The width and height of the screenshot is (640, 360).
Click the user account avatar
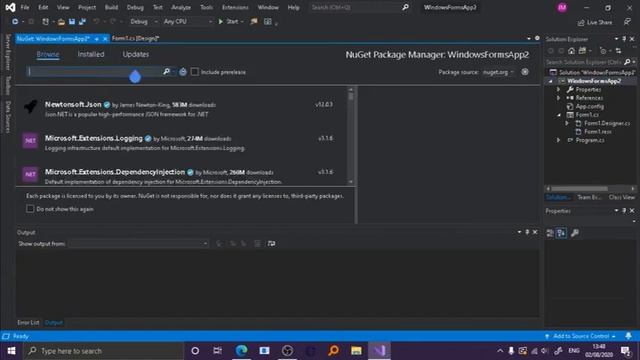[562, 7]
